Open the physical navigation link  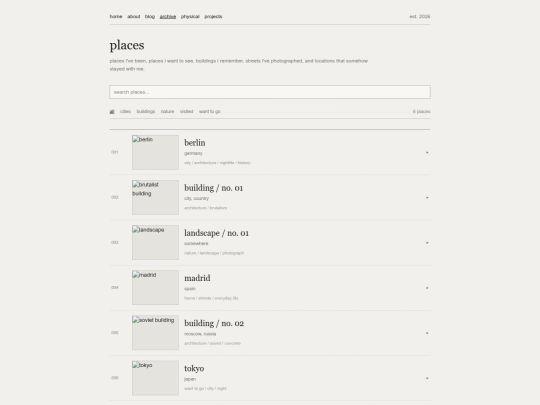coord(190,17)
